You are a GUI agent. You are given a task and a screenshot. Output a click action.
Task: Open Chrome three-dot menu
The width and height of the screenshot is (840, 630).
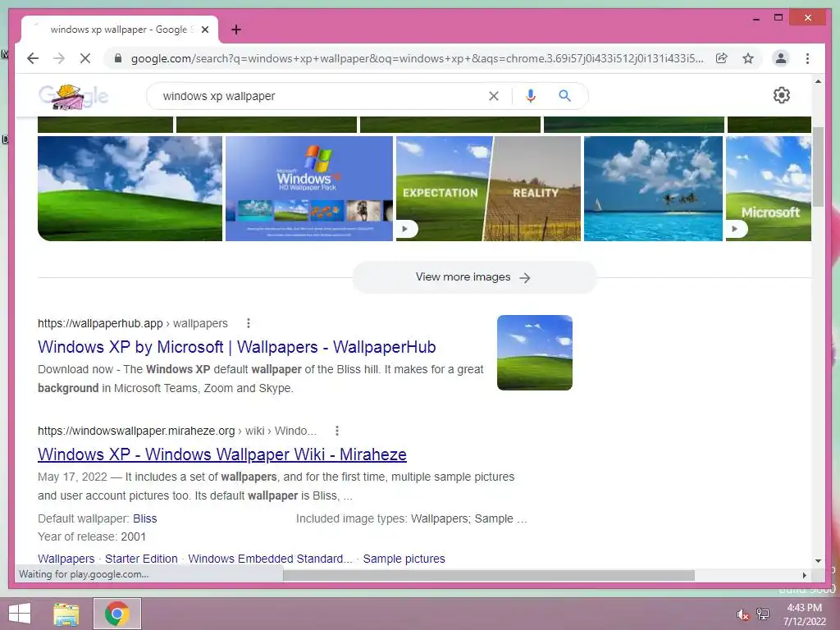click(807, 58)
